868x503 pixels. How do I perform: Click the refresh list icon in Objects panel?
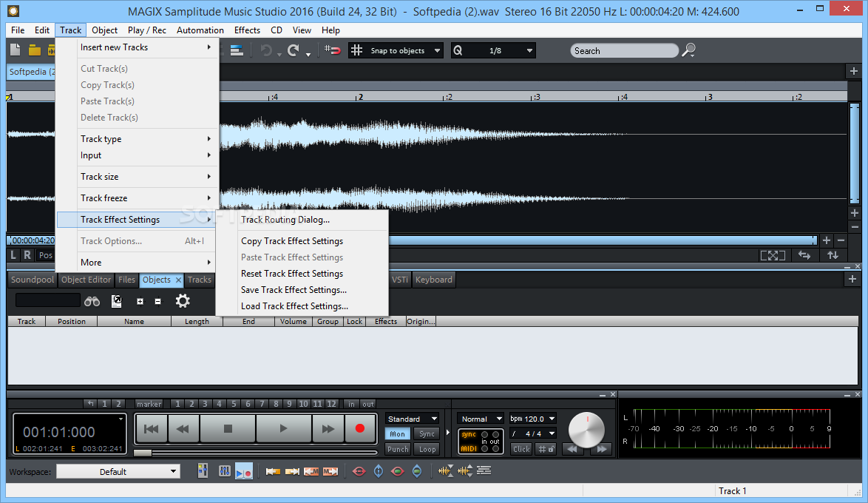[116, 301]
